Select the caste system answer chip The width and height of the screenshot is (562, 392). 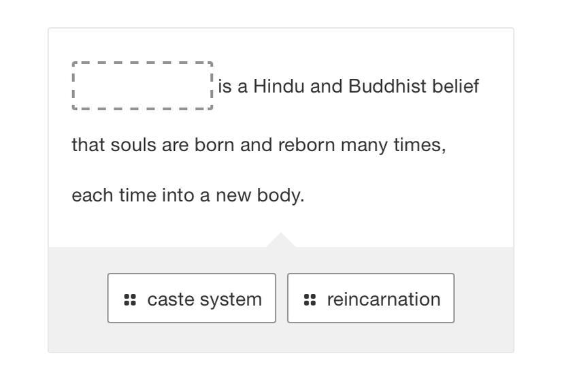pos(192,298)
